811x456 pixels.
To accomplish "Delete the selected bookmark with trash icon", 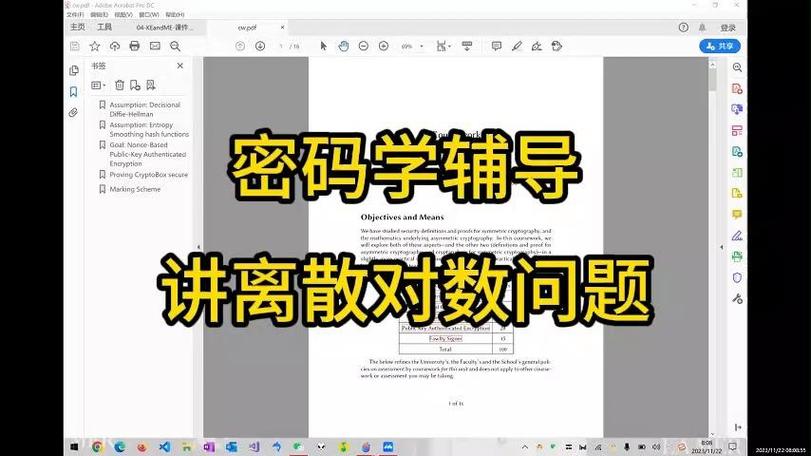I will pos(119,85).
